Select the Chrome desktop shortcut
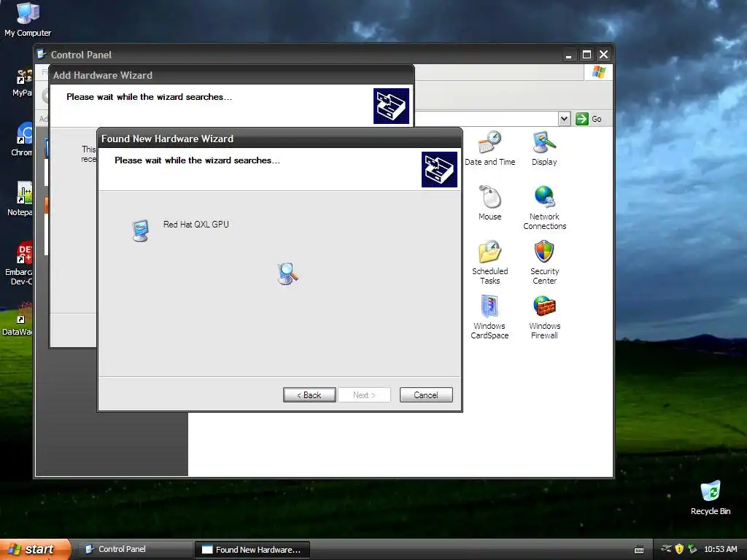This screenshot has height=560, width=747. pos(22,139)
